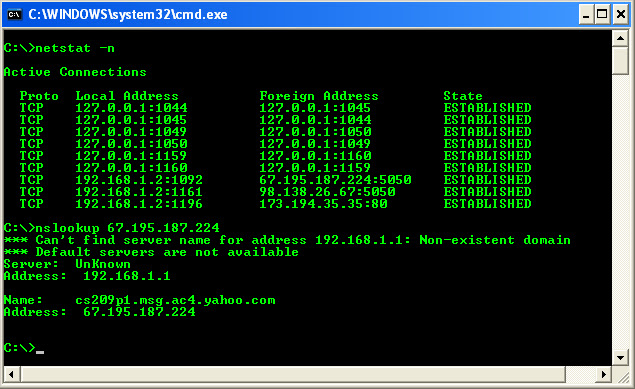The height and width of the screenshot is (389, 635).
Task: Click local address 127.0.0.1:1044
Action: [x=131, y=108]
